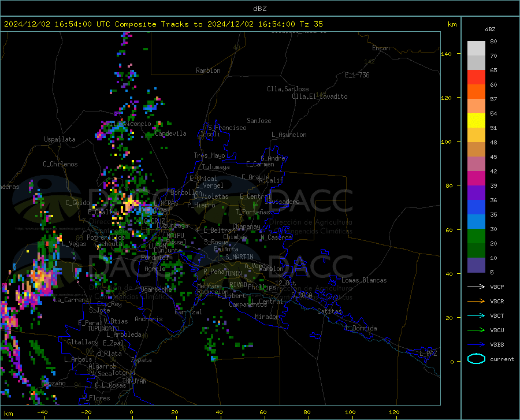
Task: Click the 'E_1-736' map label
Action: 357,75
